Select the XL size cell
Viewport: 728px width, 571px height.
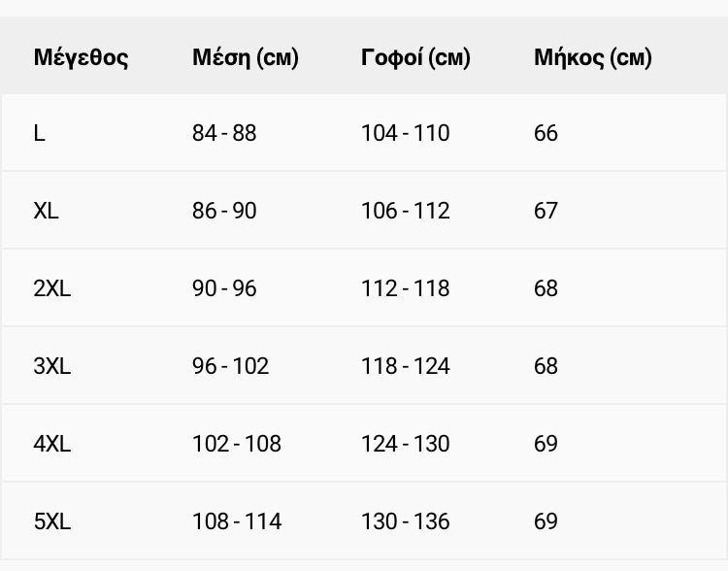pyautogui.click(x=46, y=211)
